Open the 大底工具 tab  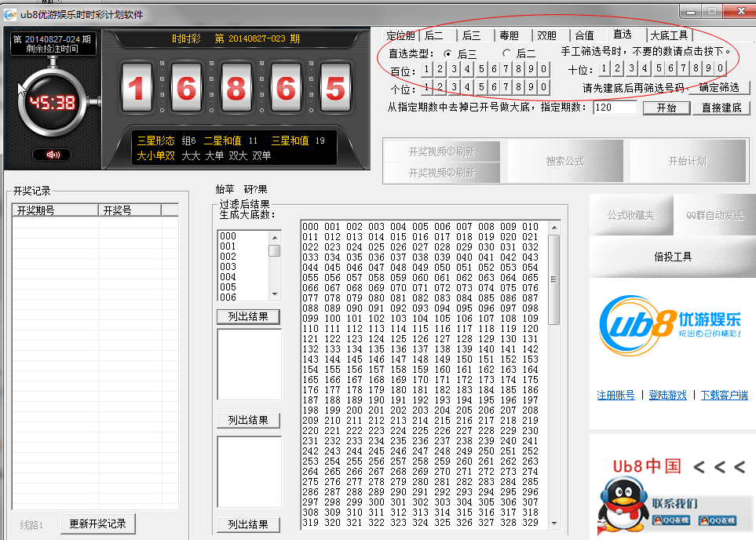coord(669,35)
